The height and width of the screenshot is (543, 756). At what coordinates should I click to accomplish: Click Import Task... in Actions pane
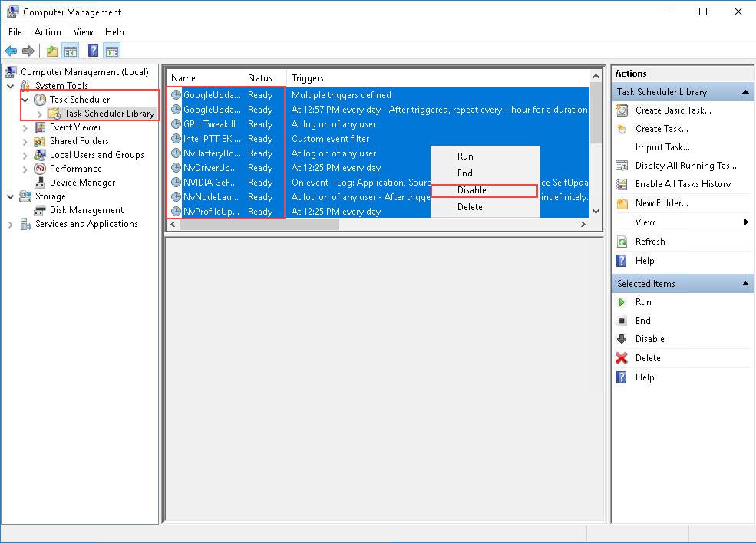[662, 147]
